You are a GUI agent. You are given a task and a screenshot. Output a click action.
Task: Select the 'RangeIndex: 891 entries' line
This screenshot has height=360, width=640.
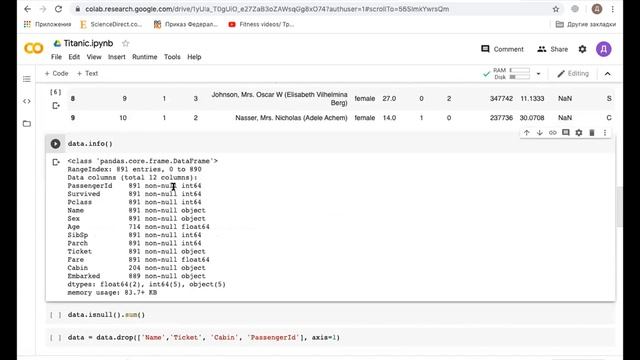[x=134, y=169]
